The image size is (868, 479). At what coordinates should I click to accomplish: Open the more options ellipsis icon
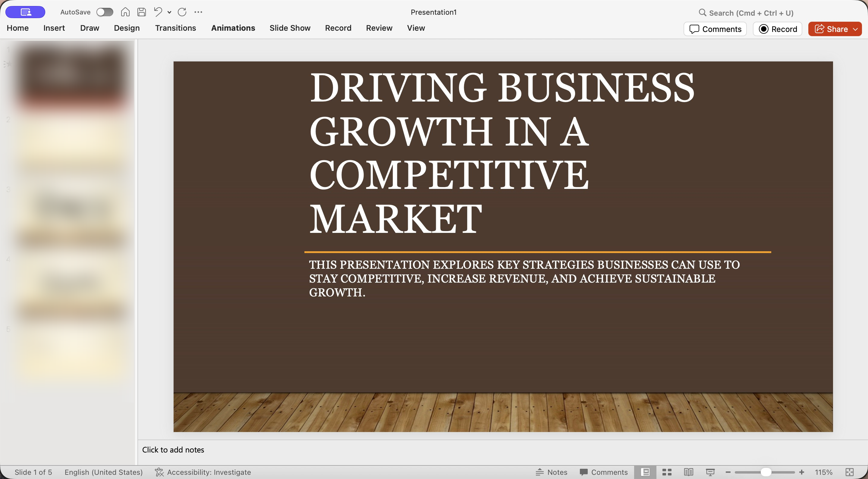[198, 12]
